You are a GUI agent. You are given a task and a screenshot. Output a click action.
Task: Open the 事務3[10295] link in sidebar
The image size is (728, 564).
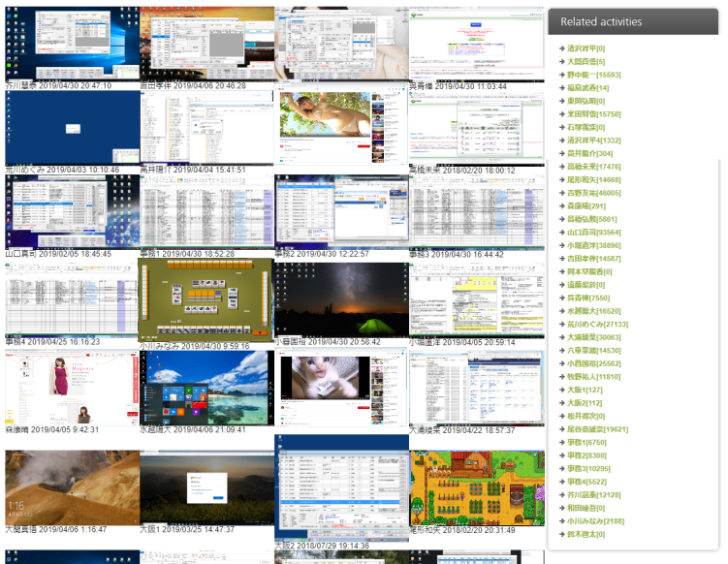coord(591,468)
